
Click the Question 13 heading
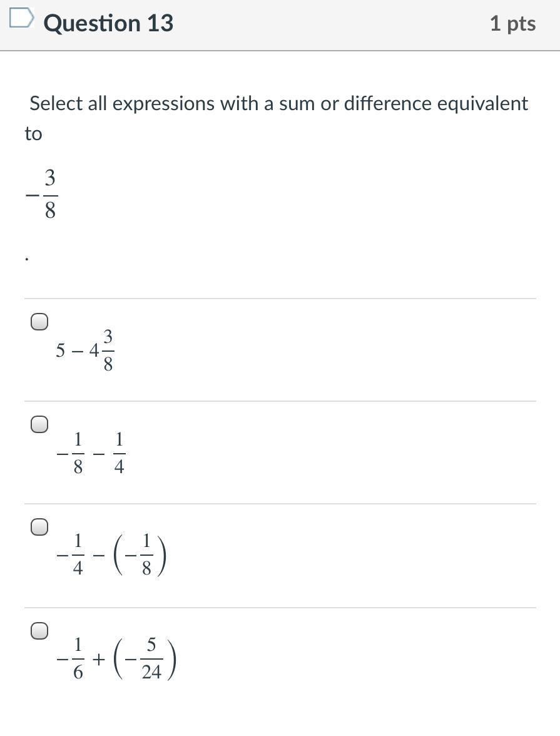pos(108,23)
